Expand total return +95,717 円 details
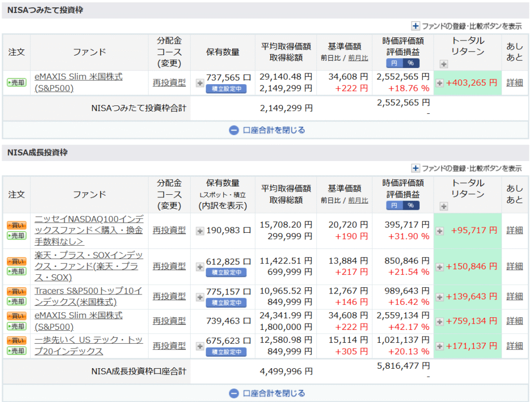 [x=440, y=231]
